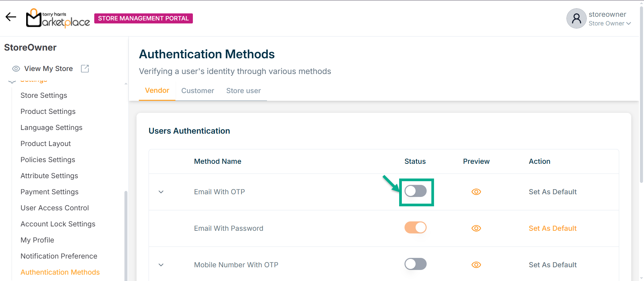Disable the Email With Password toggle
Screen dimensions: 644x281
point(415,228)
